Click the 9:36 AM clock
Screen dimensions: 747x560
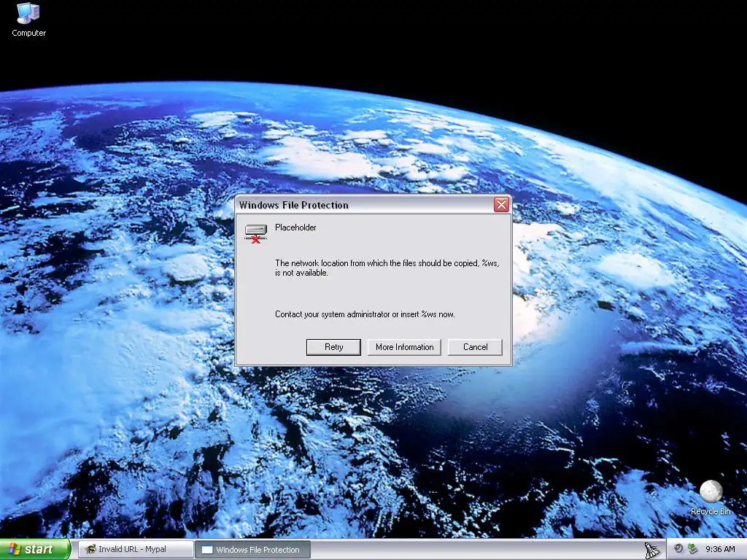point(720,550)
